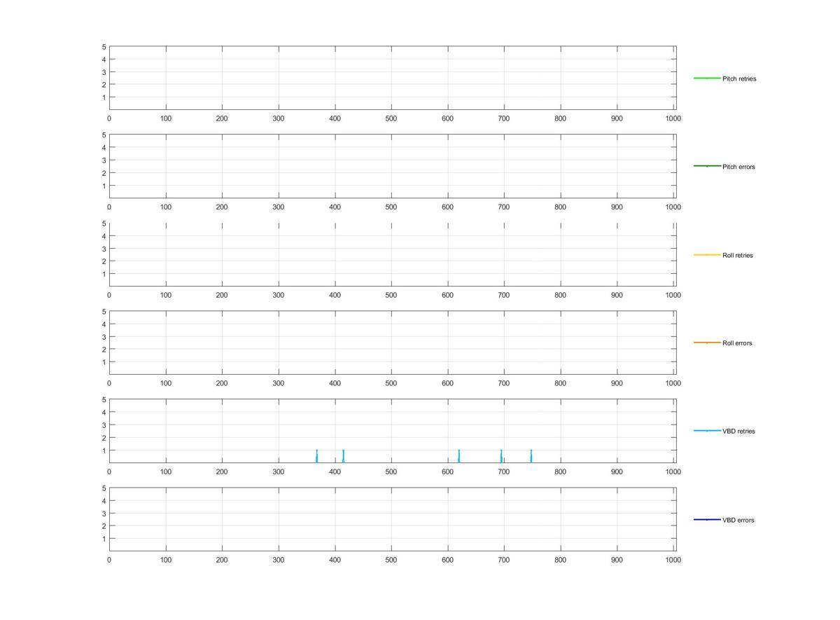The height and width of the screenshot is (620, 840).
Task: Click the 200 x-axis label under the Roll retries plot
Action: (x=222, y=296)
